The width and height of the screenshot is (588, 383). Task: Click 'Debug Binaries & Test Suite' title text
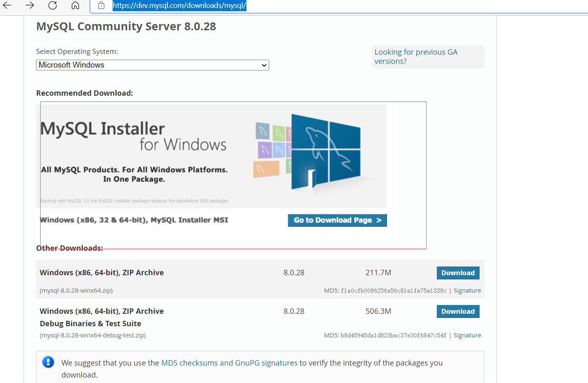pyautogui.click(x=90, y=324)
